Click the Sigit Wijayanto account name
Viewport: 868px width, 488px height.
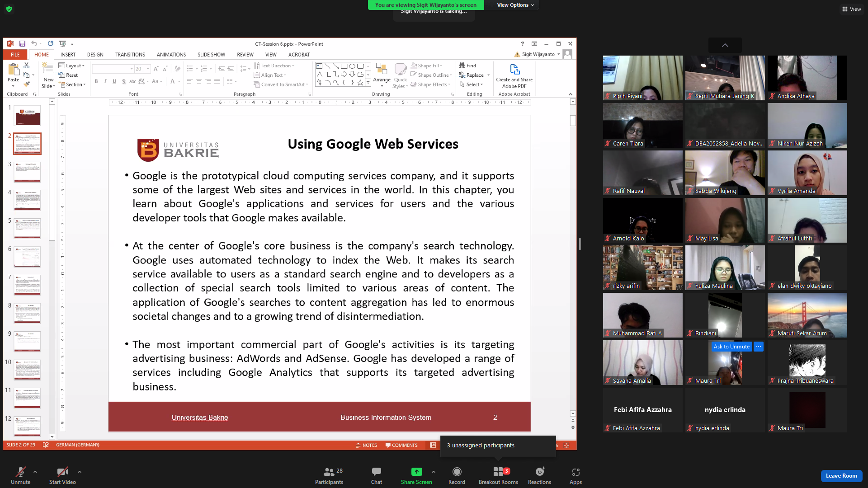point(538,54)
